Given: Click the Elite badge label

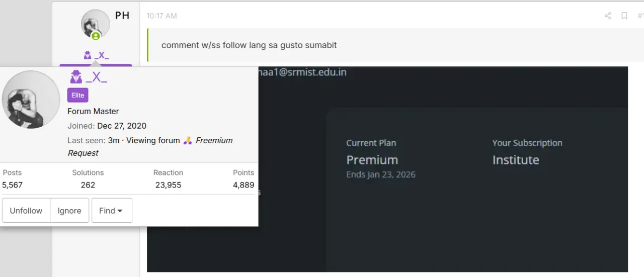Looking at the screenshot, I should [78, 95].
